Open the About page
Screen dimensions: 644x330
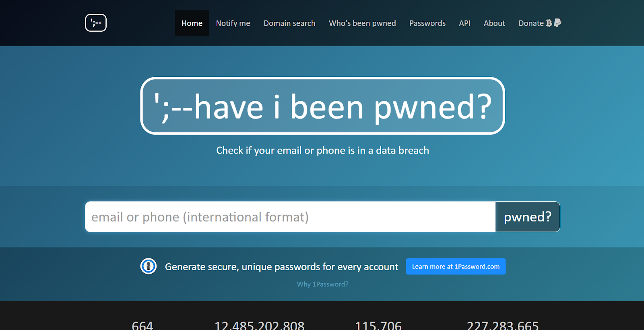click(x=494, y=23)
